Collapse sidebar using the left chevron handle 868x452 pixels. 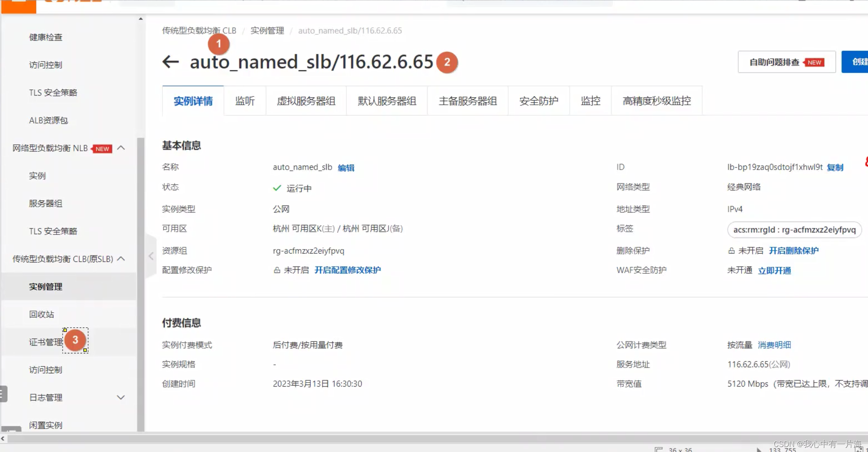151,256
